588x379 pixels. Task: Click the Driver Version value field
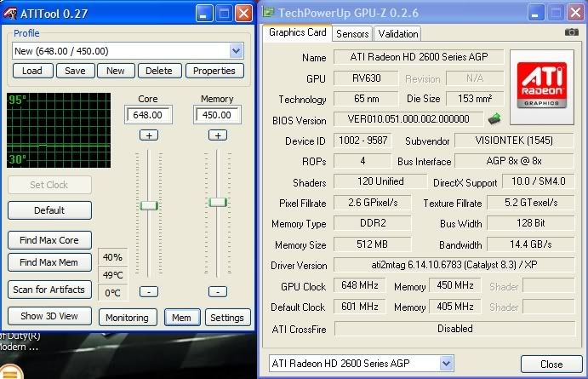454,265
